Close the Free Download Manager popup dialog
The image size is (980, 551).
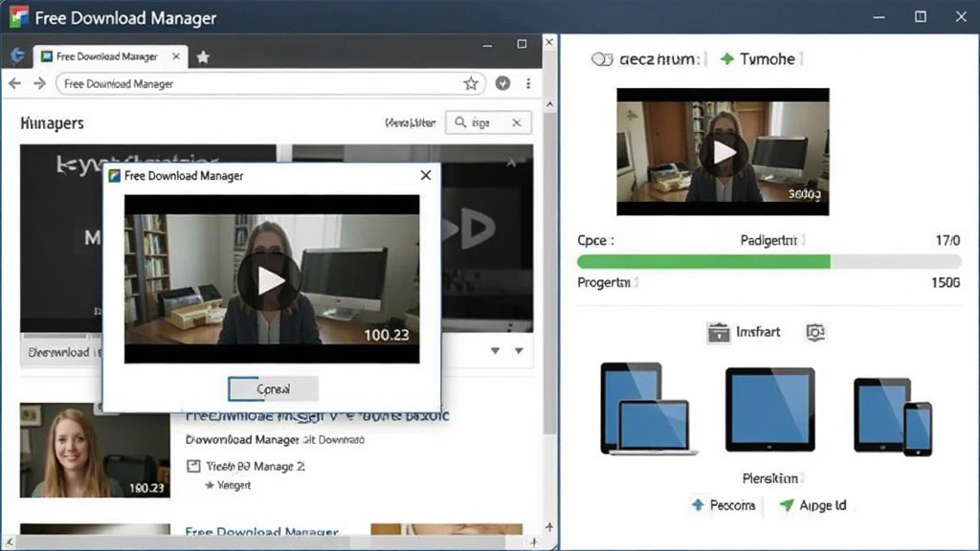426,176
